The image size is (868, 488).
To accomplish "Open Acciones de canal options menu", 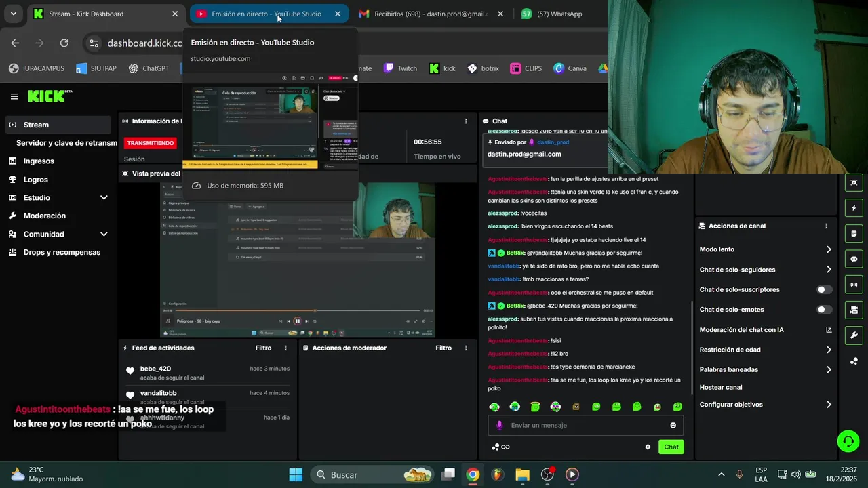I will point(826,226).
